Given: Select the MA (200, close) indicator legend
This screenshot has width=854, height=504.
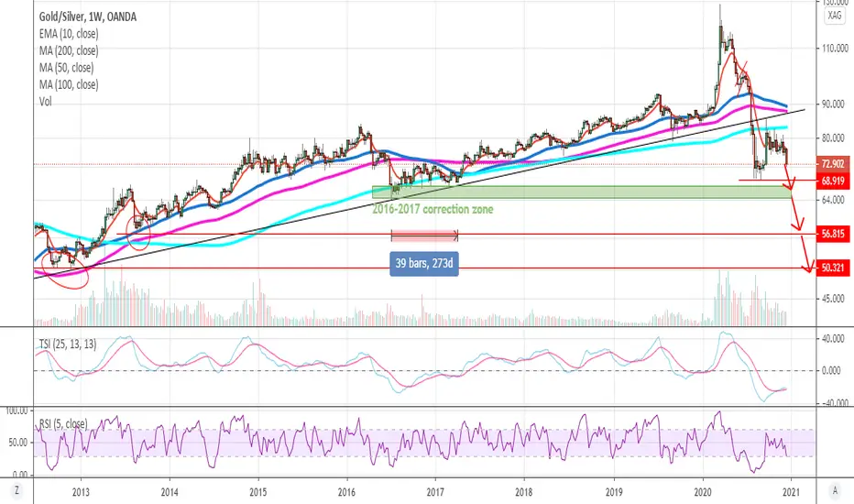Looking at the screenshot, I should click(x=69, y=50).
